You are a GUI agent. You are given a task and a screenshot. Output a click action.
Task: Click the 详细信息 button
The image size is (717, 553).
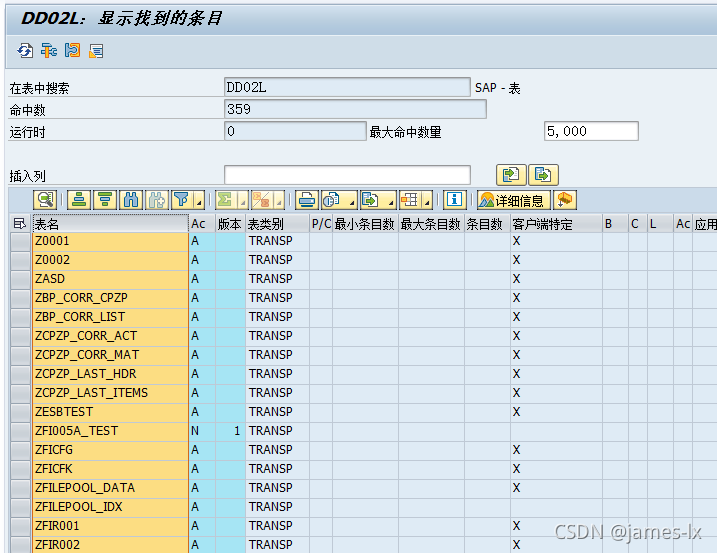pyautogui.click(x=514, y=200)
